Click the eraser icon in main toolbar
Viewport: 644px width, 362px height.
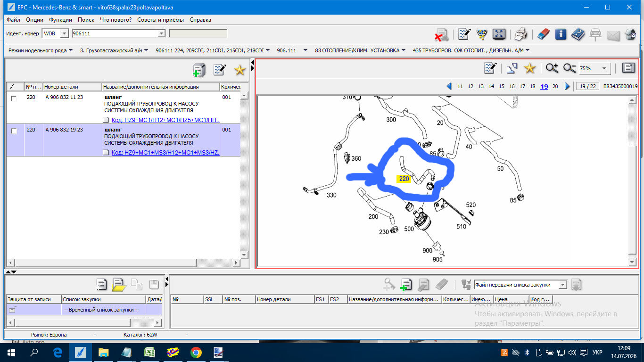[544, 34]
